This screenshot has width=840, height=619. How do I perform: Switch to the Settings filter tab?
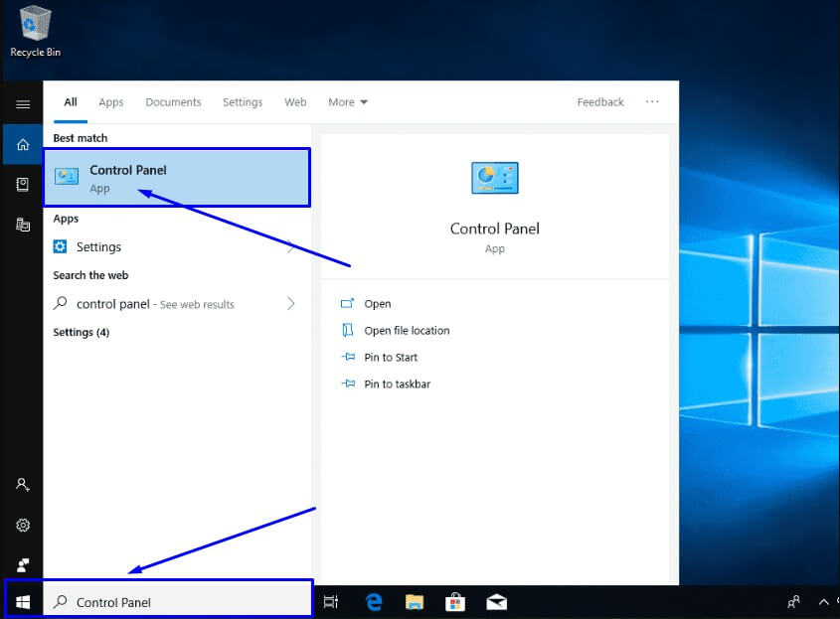pyautogui.click(x=243, y=101)
